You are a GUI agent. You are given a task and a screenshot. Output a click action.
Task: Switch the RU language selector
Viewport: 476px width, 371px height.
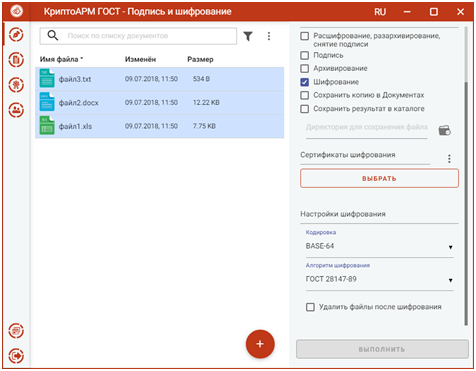click(x=380, y=12)
